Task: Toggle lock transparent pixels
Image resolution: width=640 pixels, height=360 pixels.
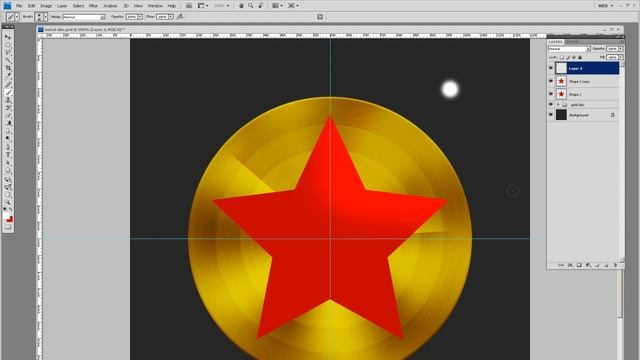Action: (x=562, y=58)
